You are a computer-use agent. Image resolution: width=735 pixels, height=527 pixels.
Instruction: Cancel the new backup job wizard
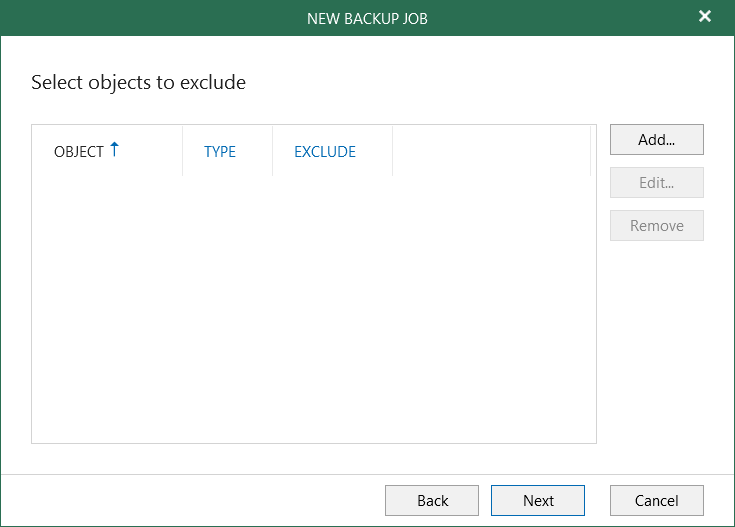tap(656, 501)
